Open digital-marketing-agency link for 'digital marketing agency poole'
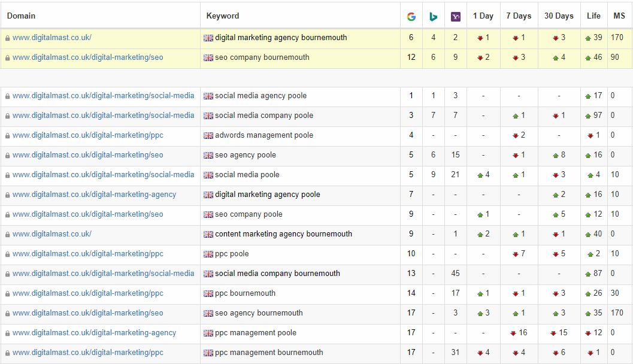 (95, 195)
